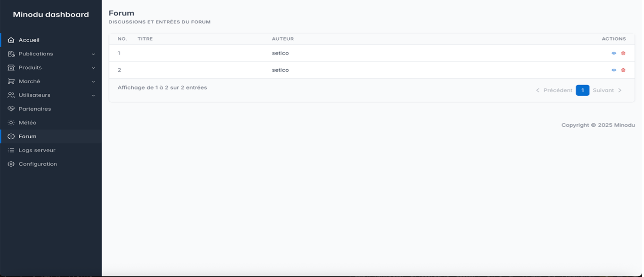Click the Partenaires handshake icon
This screenshot has width=644, height=277.
(x=11, y=109)
